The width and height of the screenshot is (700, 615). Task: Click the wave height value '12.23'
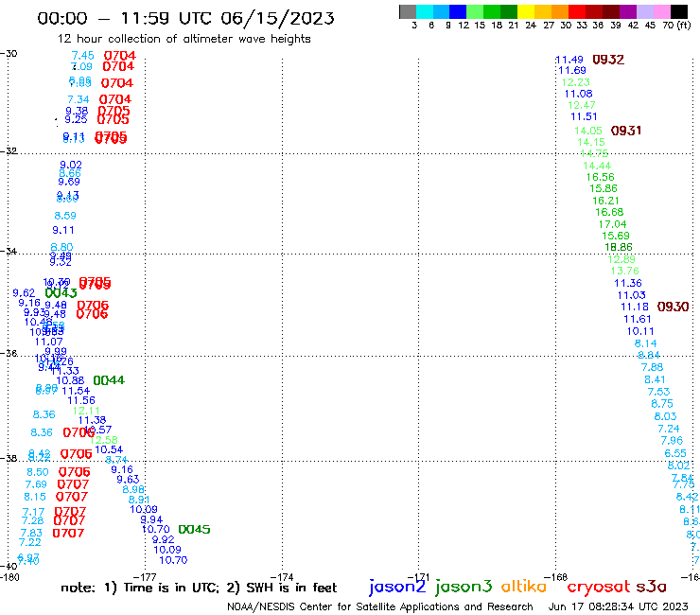click(576, 82)
